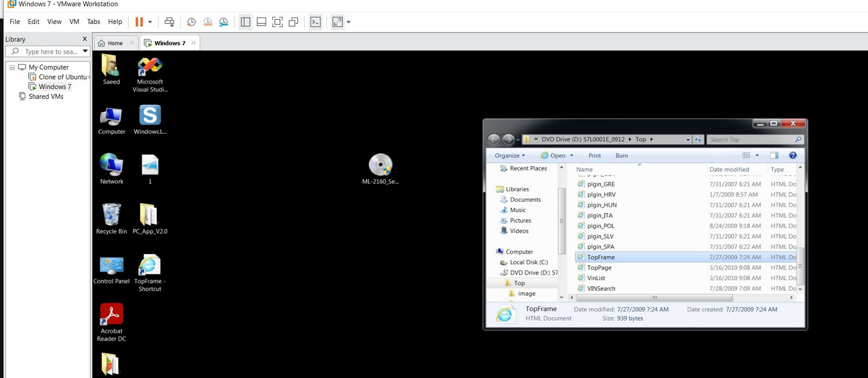Change the view using the views icon
Viewport: 868px width, 378px height.
point(746,156)
